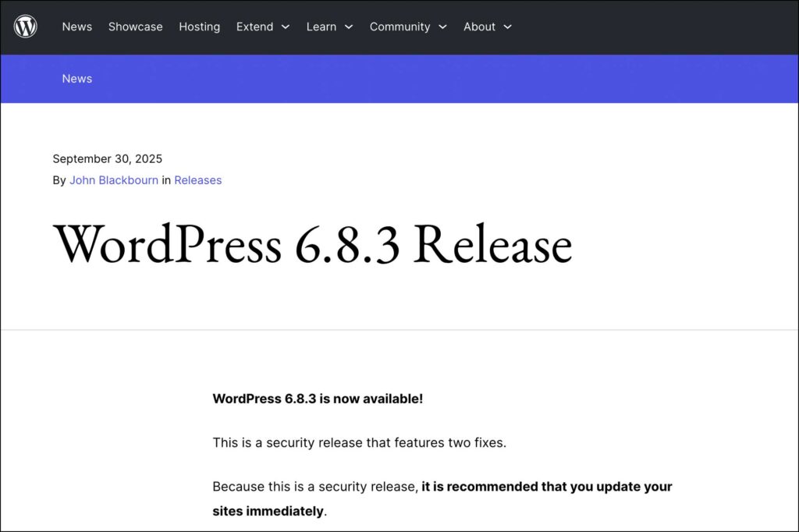Click the WordPress 6.8.3 Release headline
The image size is (799, 532).
pyautogui.click(x=312, y=244)
